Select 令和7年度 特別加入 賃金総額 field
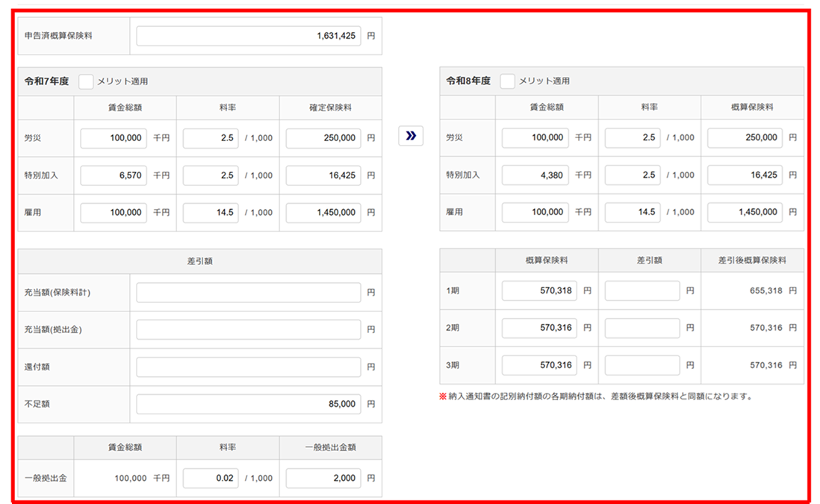 [x=114, y=175]
